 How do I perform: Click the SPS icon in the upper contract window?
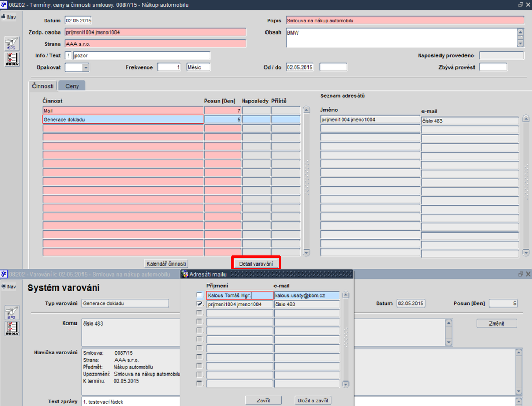pyautogui.click(x=12, y=44)
